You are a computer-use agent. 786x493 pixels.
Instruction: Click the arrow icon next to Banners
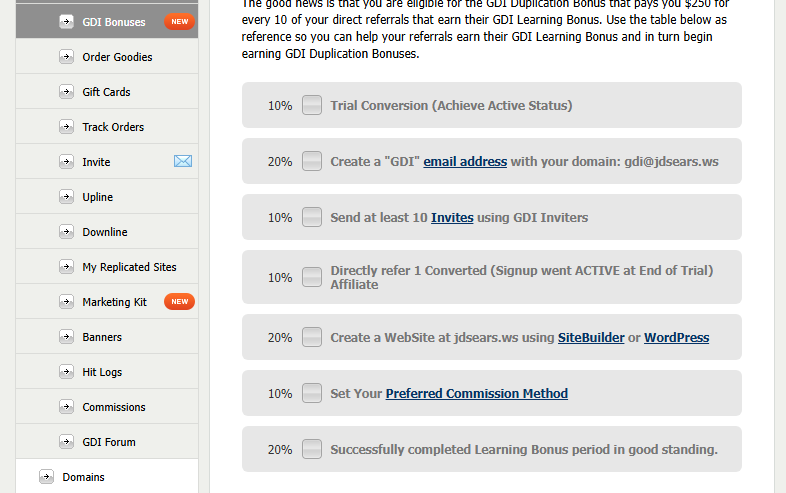(x=66, y=337)
